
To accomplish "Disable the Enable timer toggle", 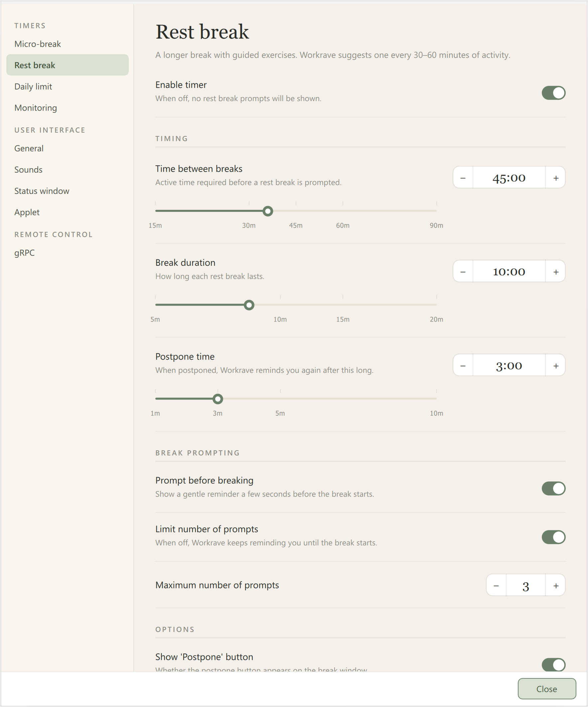I will pyautogui.click(x=553, y=92).
